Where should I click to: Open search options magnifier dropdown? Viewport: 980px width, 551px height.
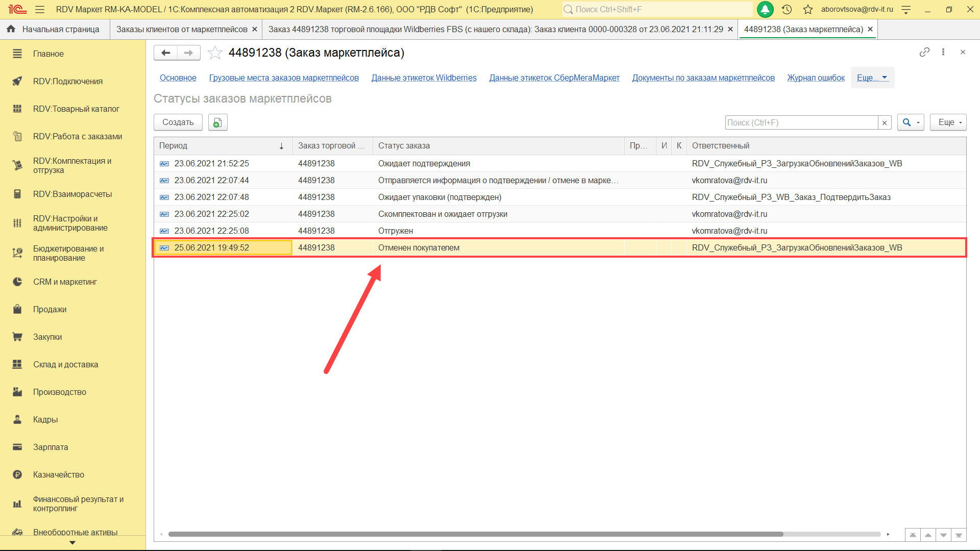point(910,122)
